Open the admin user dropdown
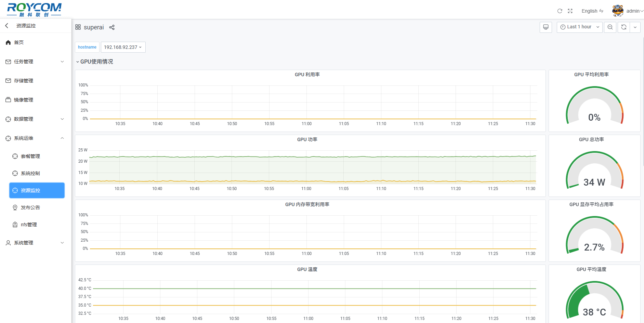 [x=635, y=11]
